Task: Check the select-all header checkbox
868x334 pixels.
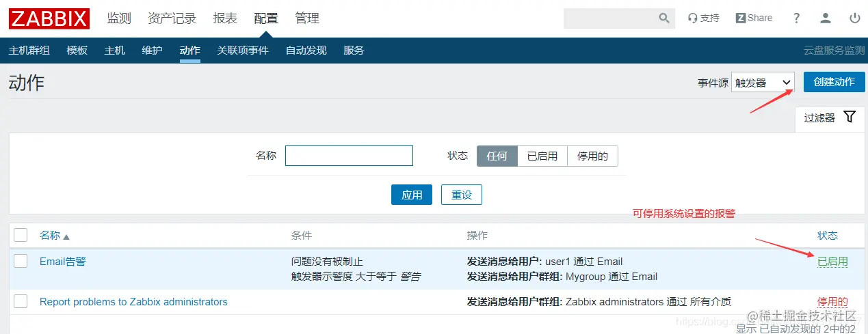Action: click(x=21, y=235)
